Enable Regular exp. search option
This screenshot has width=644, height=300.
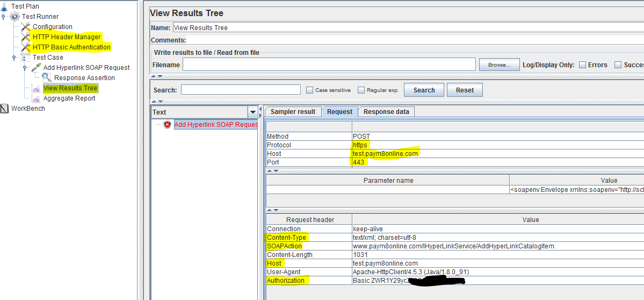coord(361,90)
